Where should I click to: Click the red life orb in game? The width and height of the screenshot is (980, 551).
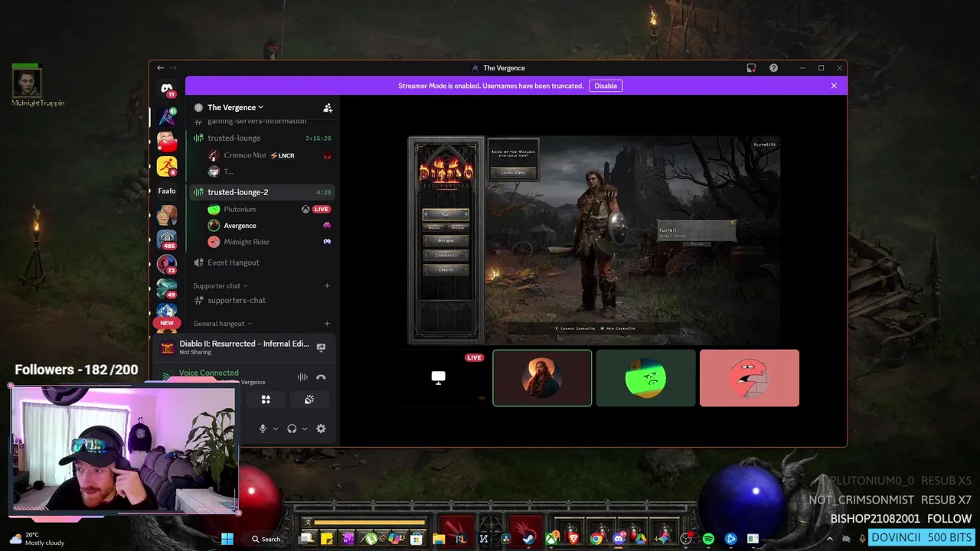point(256,494)
